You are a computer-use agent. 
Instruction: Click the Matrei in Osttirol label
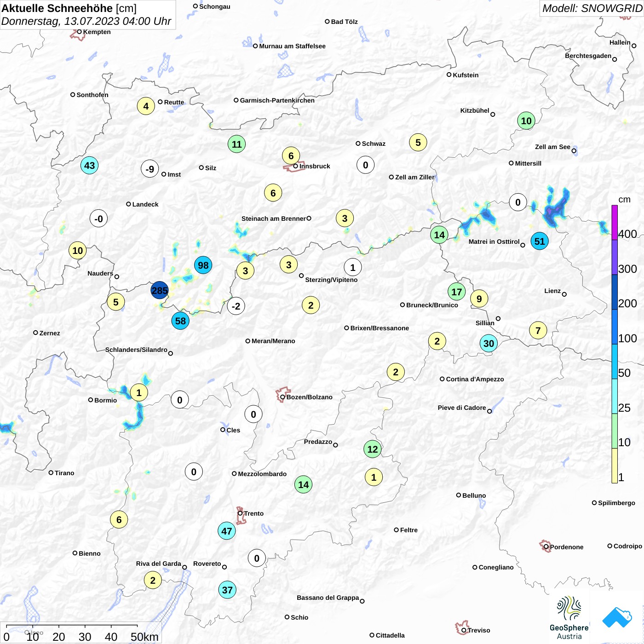494,241
